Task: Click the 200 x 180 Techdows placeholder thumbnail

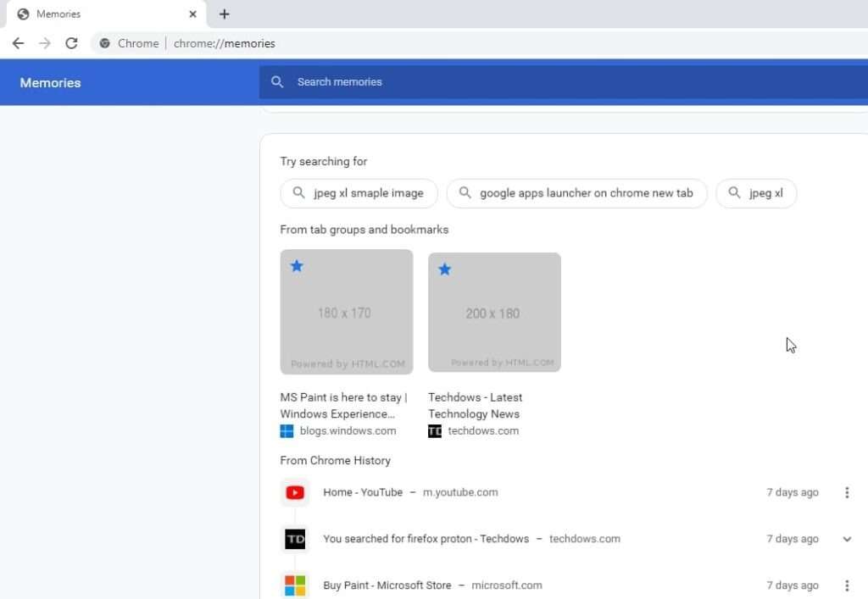Action: (494, 312)
